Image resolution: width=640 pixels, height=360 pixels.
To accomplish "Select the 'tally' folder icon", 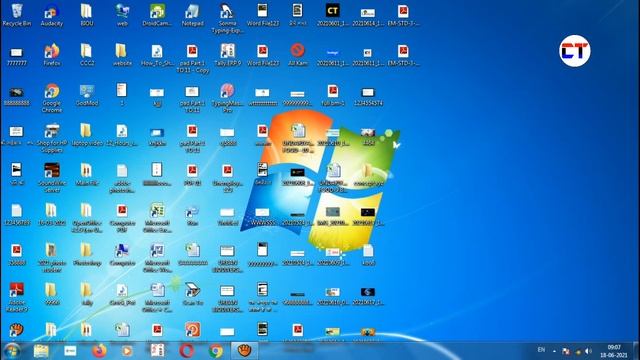I will click(87, 295).
